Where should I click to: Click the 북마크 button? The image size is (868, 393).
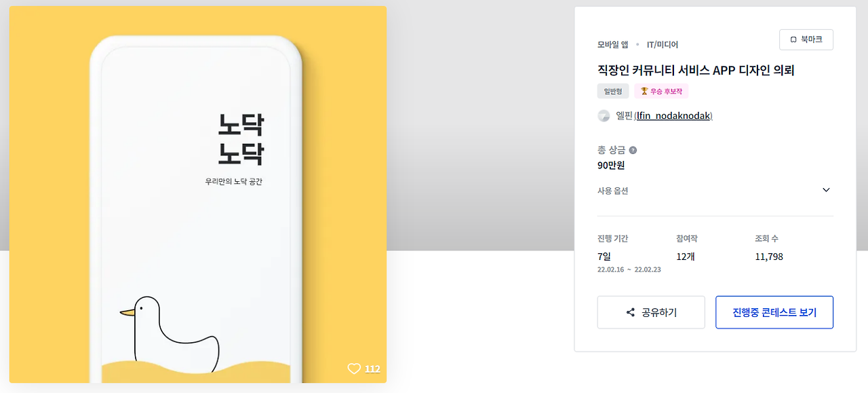pyautogui.click(x=806, y=40)
